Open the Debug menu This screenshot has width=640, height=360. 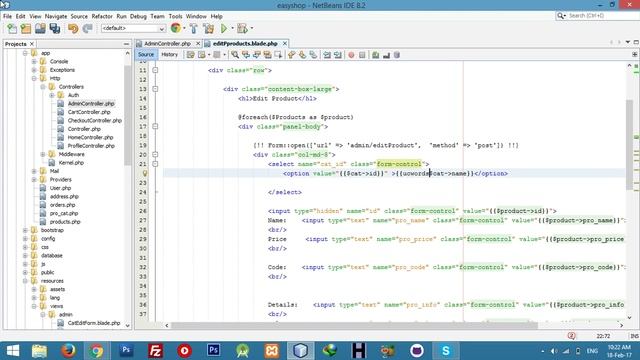pos(138,16)
